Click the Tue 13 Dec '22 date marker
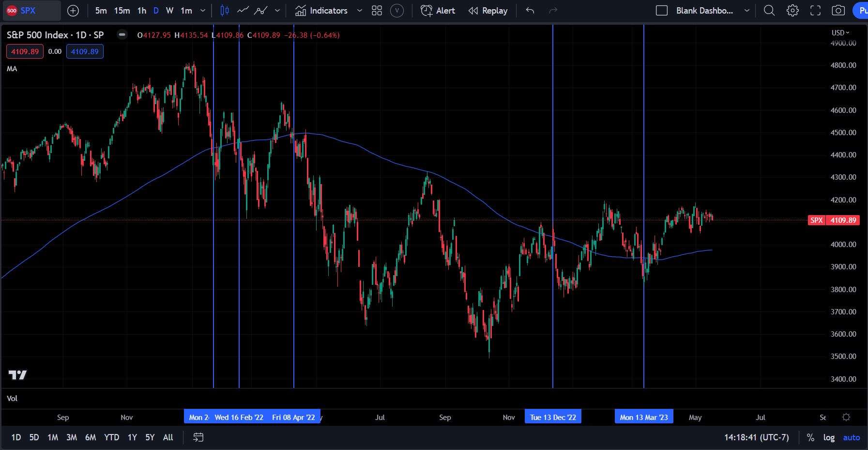Viewport: 868px width, 450px height. tap(553, 417)
